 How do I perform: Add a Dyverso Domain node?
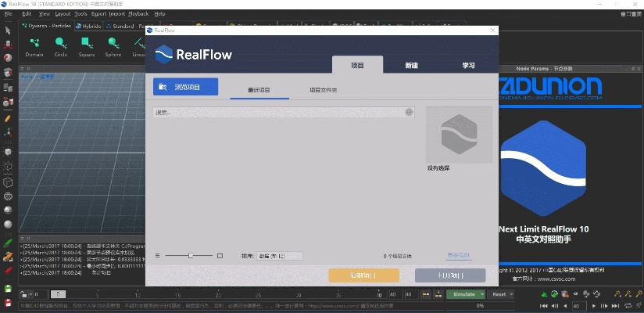click(34, 47)
